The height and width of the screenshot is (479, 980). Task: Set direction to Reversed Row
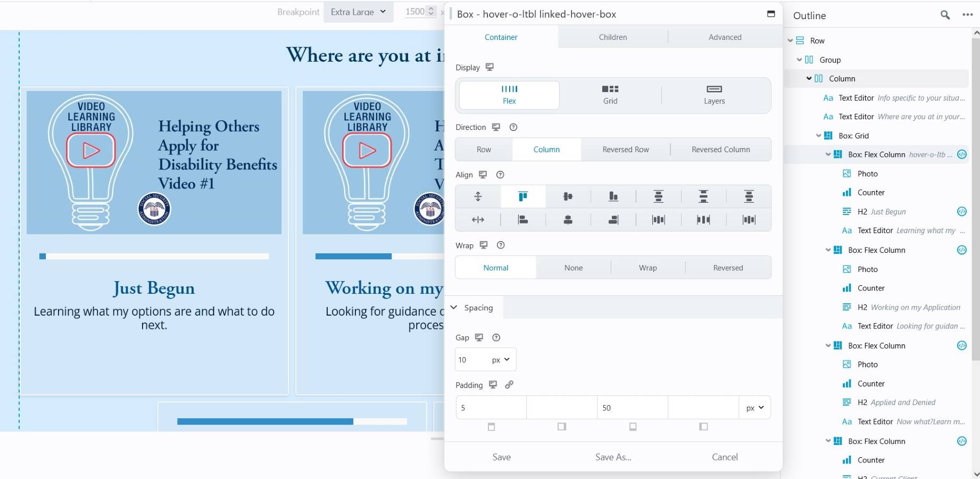click(625, 150)
